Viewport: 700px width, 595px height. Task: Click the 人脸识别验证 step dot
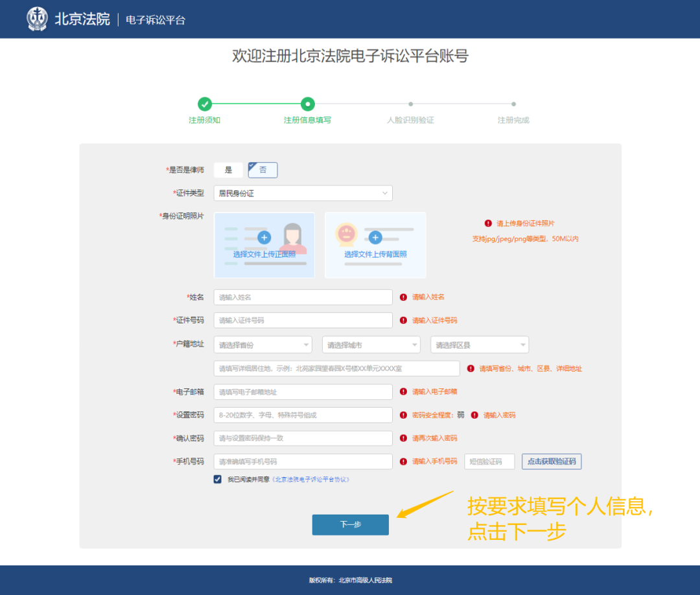(x=410, y=104)
